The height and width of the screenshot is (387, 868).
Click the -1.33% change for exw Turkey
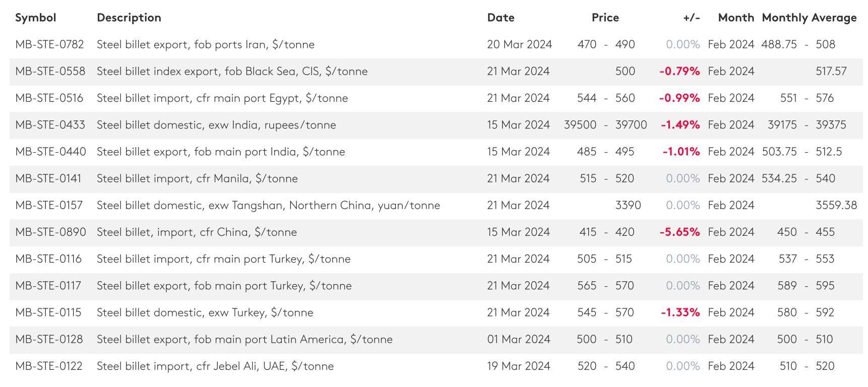(680, 312)
